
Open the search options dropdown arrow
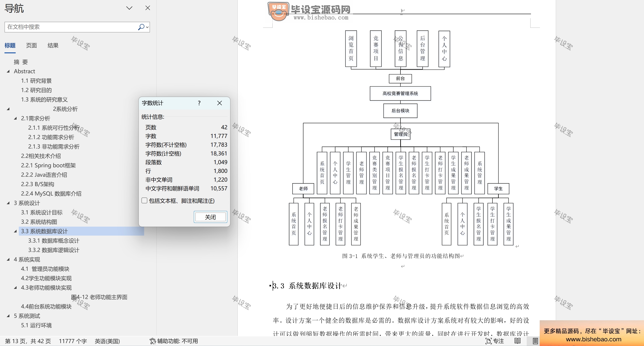coord(148,27)
